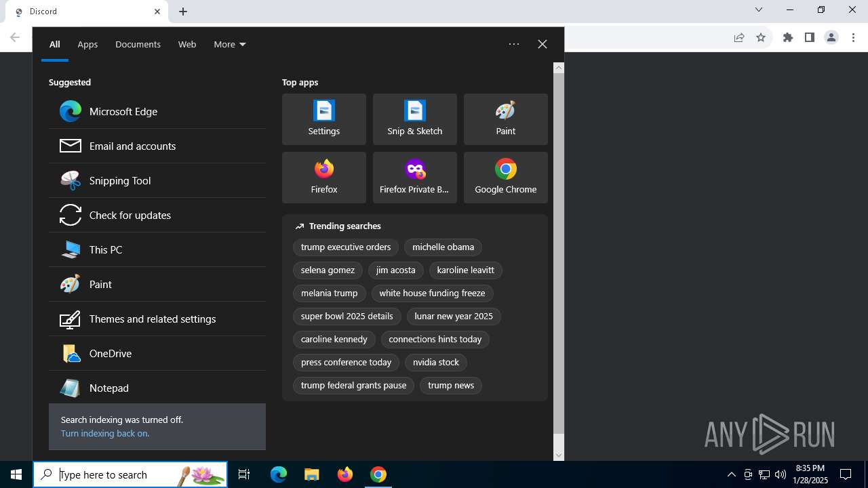
Task: Open Microsoft Edge from the taskbar
Action: (x=279, y=474)
